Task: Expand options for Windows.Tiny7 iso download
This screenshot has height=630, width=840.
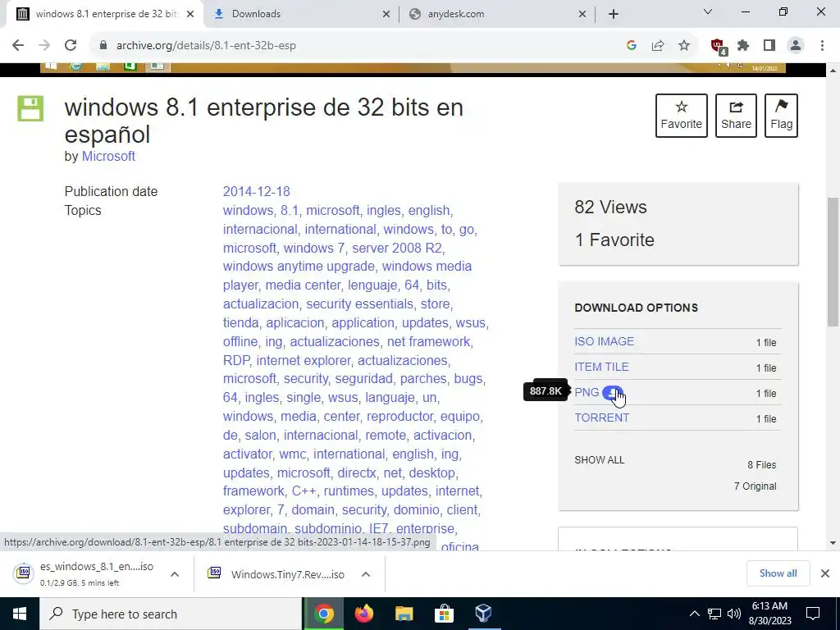Action: click(366, 573)
